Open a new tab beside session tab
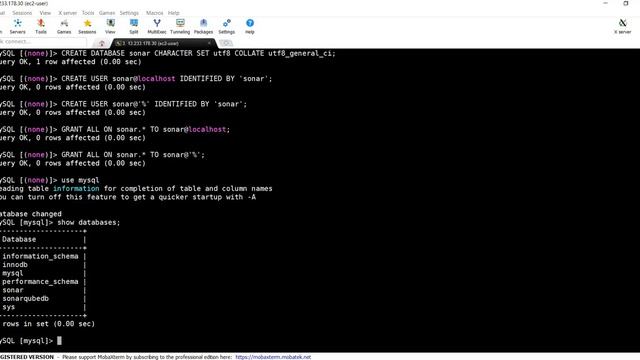The height and width of the screenshot is (360, 640). coord(226,43)
